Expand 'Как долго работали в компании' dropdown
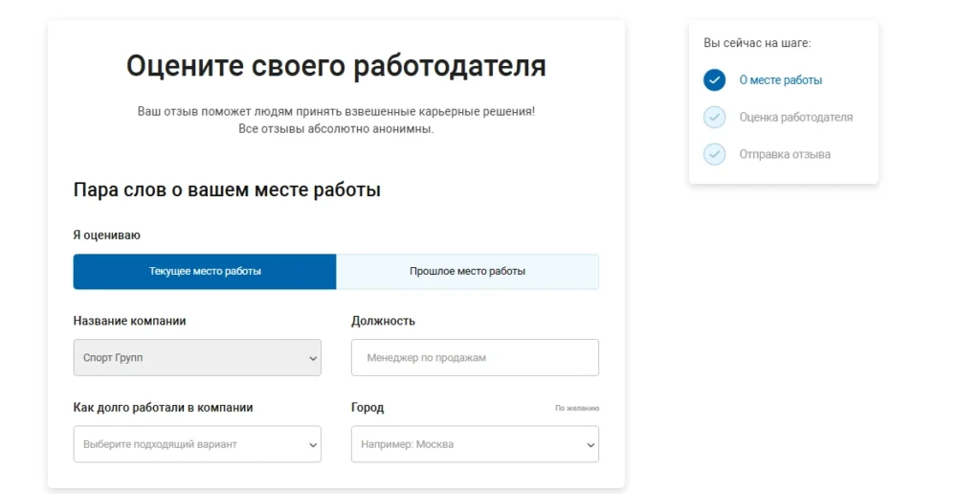This screenshot has width=980, height=494. [x=197, y=444]
